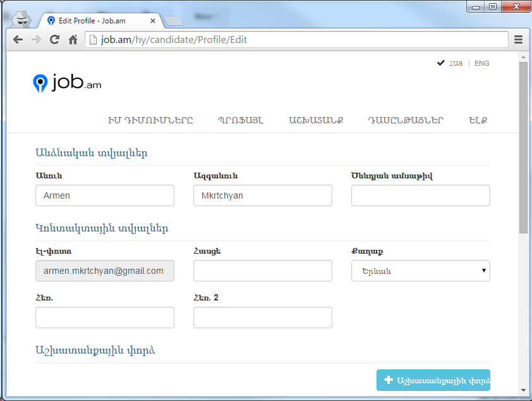Click the add Աշխատանքային փորձ button

click(433, 380)
